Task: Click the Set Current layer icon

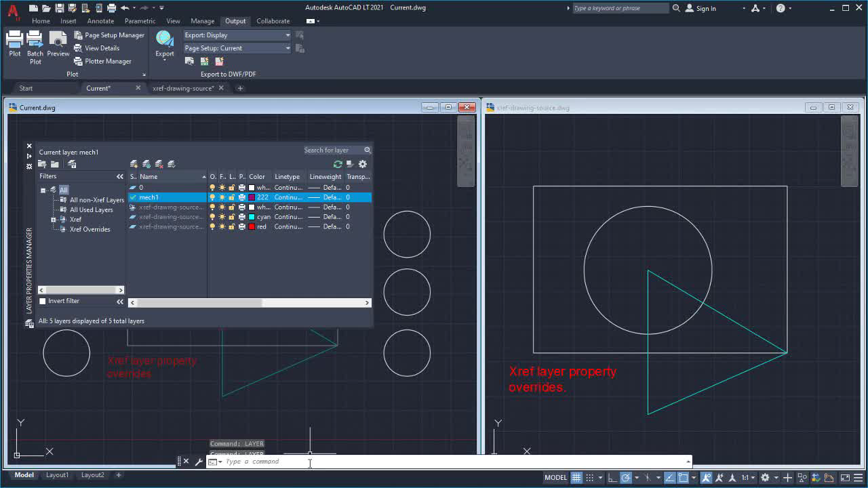Action: [x=172, y=164]
